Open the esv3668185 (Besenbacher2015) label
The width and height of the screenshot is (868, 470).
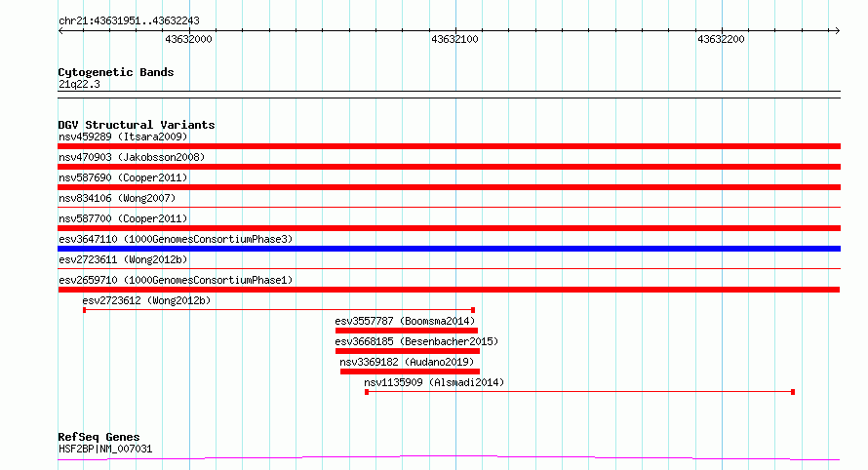416,341
